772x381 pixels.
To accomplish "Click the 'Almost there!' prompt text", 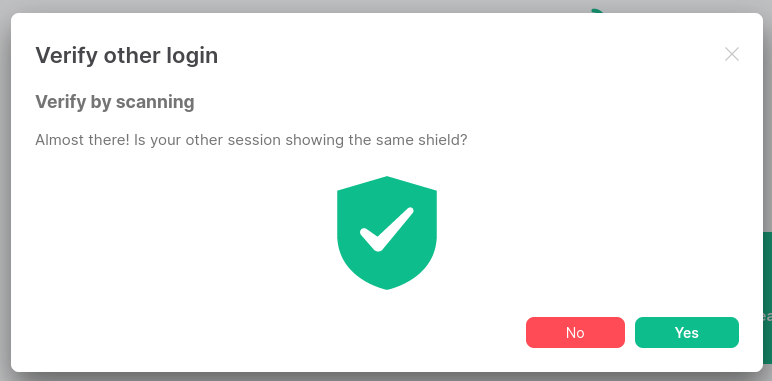I will [251, 140].
